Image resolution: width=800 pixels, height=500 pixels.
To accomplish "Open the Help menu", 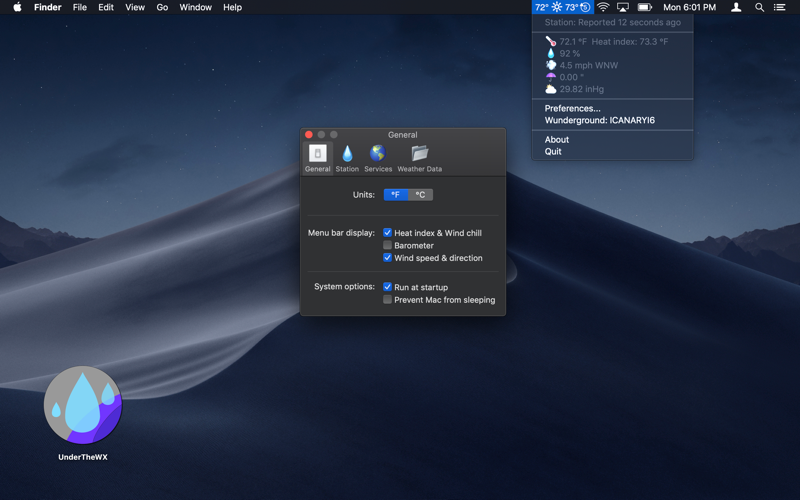I will point(232,7).
